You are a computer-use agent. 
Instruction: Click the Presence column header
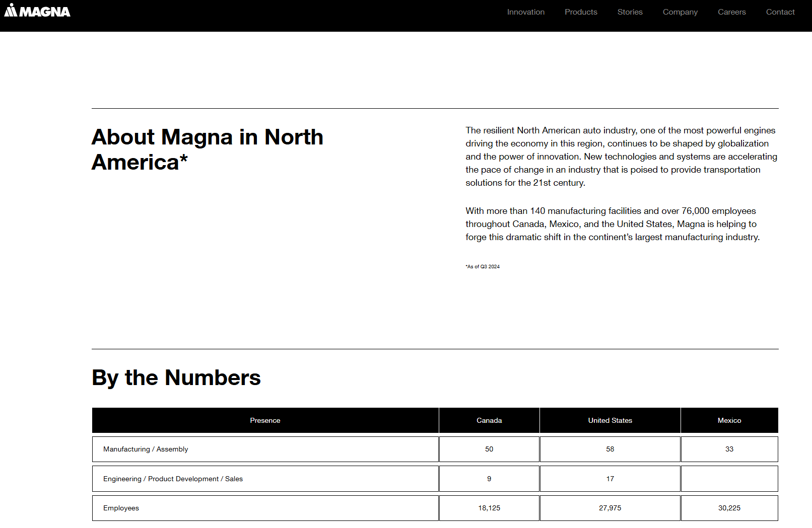click(265, 420)
